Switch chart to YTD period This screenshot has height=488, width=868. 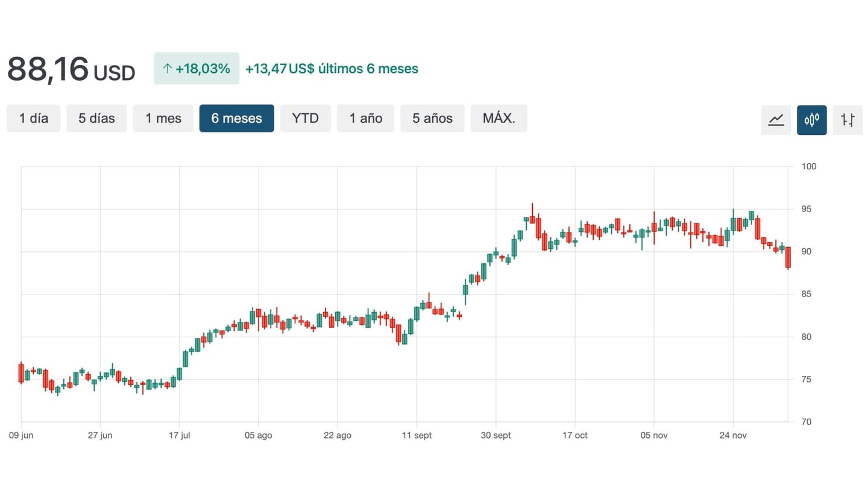(305, 118)
